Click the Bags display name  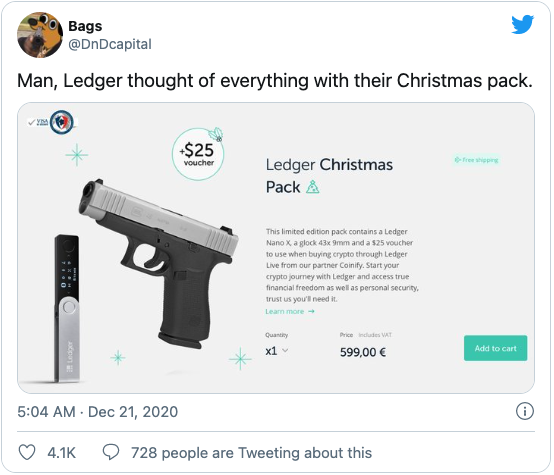(x=85, y=26)
